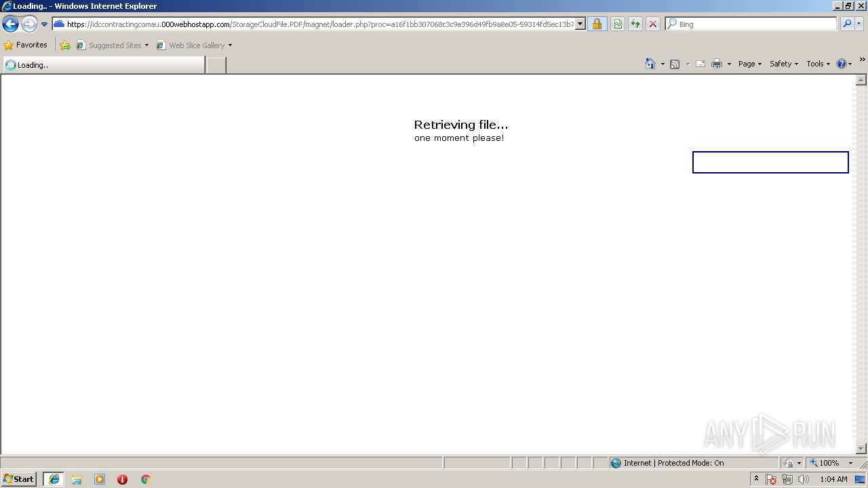Click the Bing search box
Screen dimensions: 868x488
coord(751,24)
